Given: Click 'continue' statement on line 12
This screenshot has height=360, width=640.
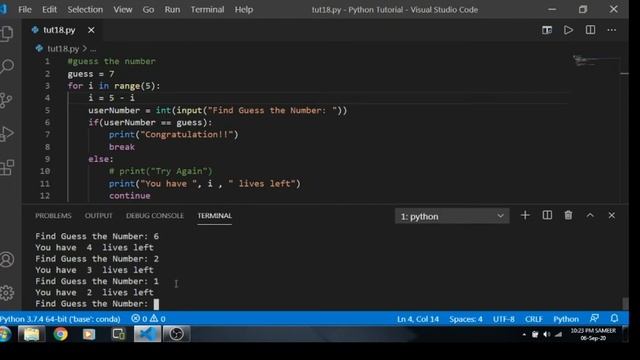Looking at the screenshot, I should pos(129,196).
